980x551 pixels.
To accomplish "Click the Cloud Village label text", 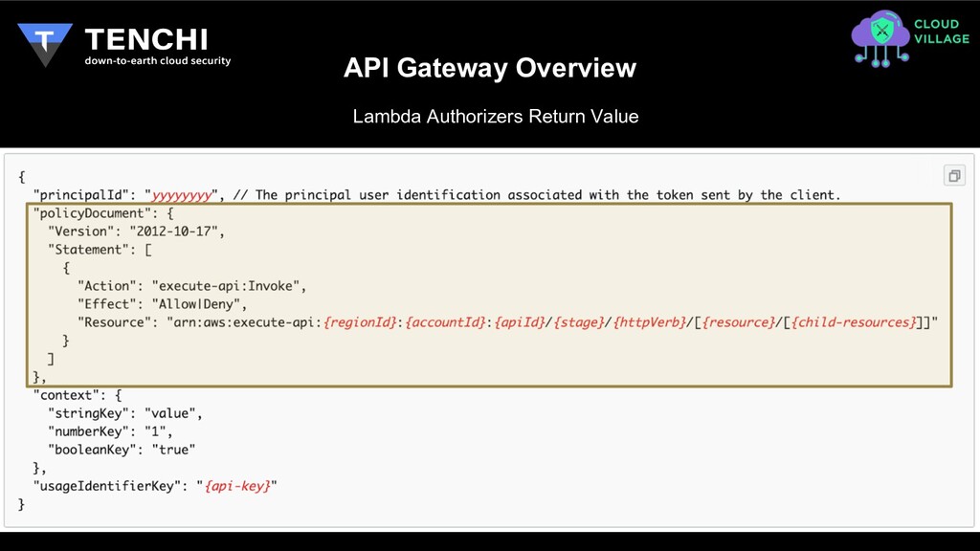I will coord(942,32).
